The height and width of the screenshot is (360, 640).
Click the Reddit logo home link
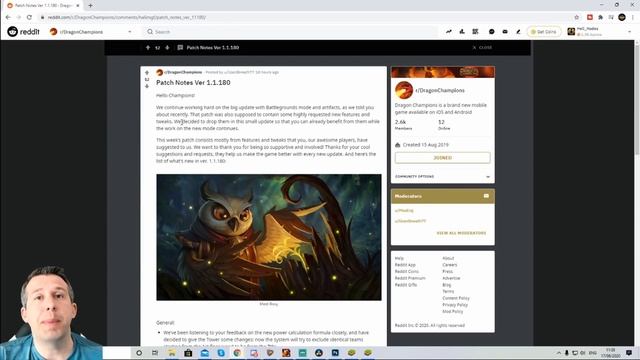(23, 31)
